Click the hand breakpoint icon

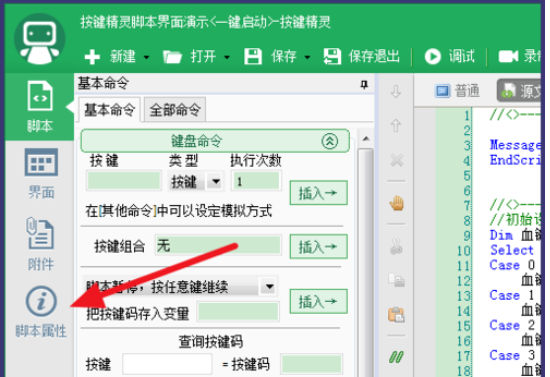click(x=396, y=203)
